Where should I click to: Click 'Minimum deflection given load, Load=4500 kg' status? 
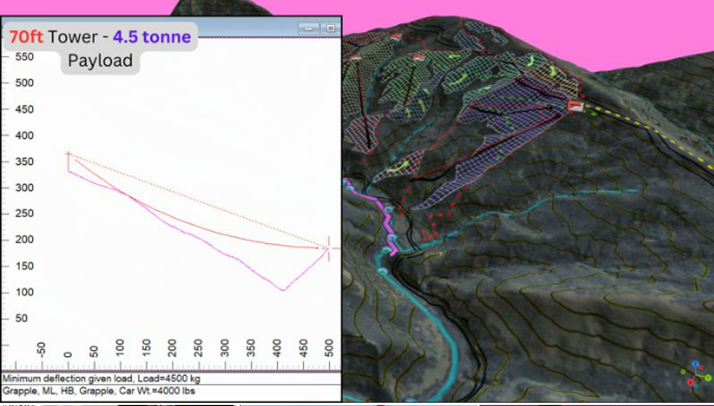click(102, 379)
